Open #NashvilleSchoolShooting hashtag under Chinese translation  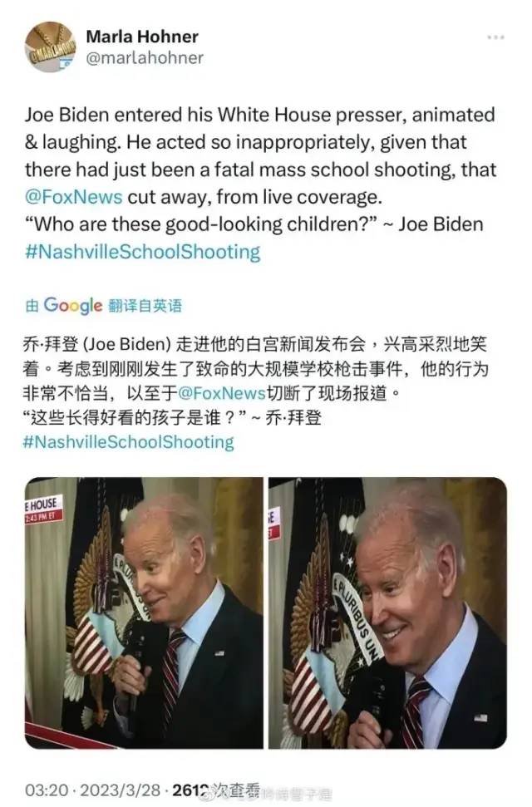coord(128,442)
